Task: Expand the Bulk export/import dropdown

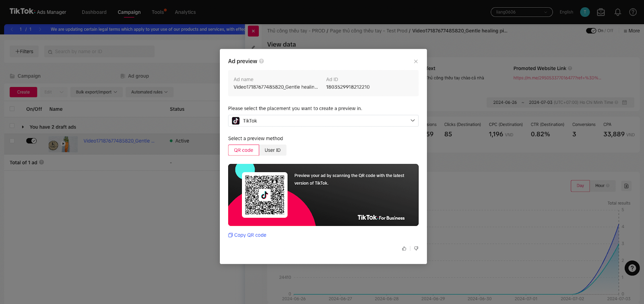Action: click(97, 92)
